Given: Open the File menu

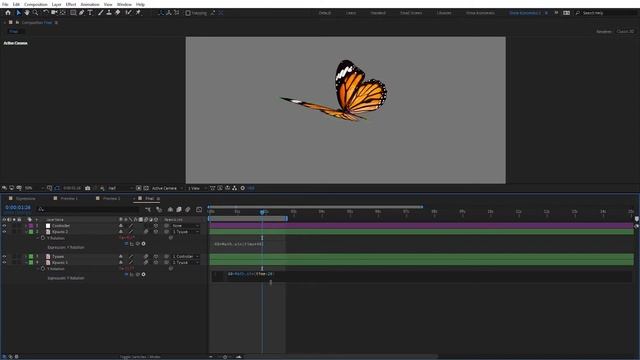Looking at the screenshot, I should (5, 4).
